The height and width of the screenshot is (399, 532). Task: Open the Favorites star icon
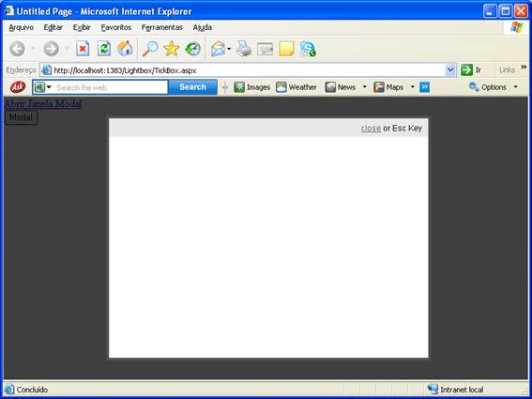(x=172, y=49)
